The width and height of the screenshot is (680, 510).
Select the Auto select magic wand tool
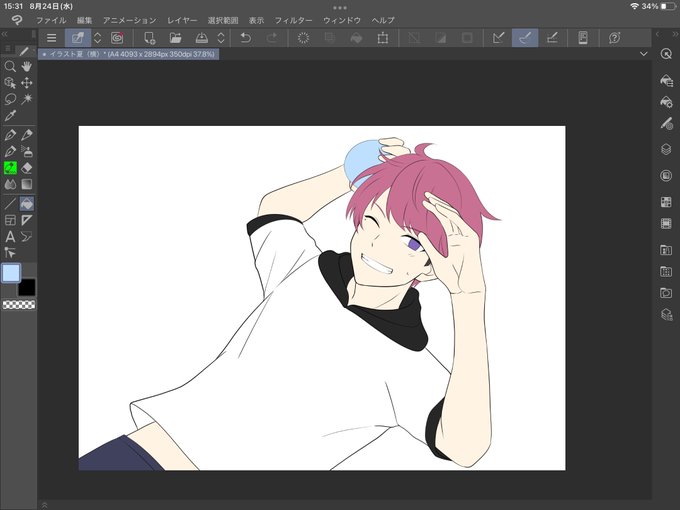pos(27,99)
